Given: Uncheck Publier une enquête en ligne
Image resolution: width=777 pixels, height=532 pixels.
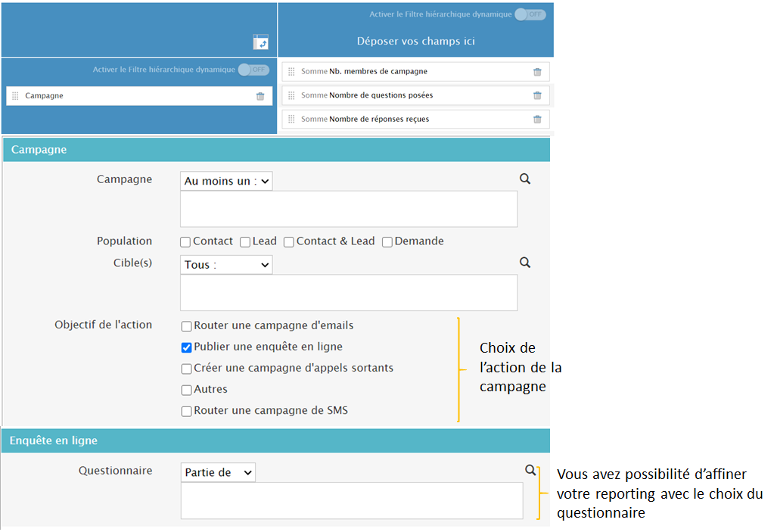Looking at the screenshot, I should point(186,348).
